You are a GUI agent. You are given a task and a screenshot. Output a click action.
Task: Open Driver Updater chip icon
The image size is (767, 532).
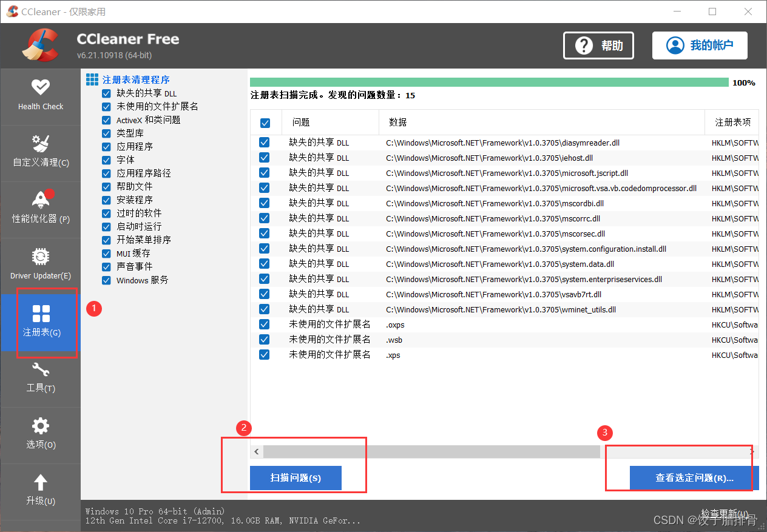41,257
